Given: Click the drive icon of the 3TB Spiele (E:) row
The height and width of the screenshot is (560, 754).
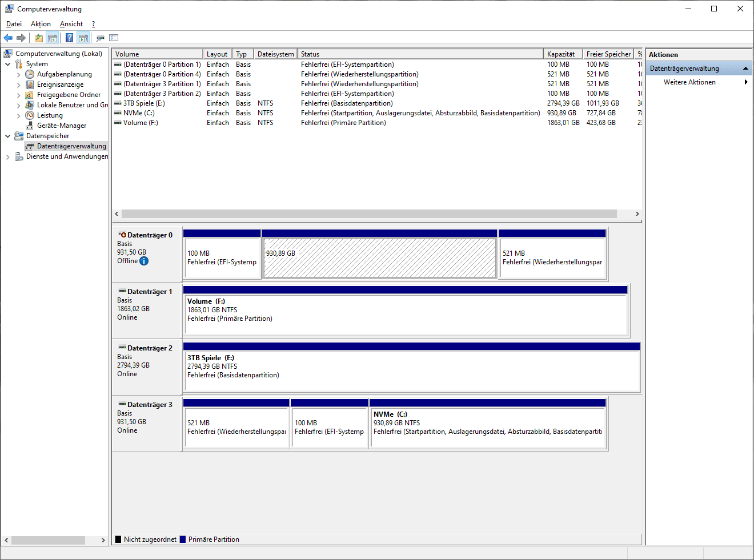Looking at the screenshot, I should tap(118, 103).
